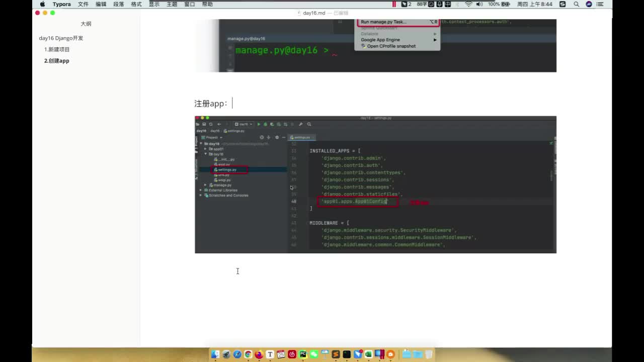
Task: Open the 窗口 menu
Action: [x=190, y=4]
